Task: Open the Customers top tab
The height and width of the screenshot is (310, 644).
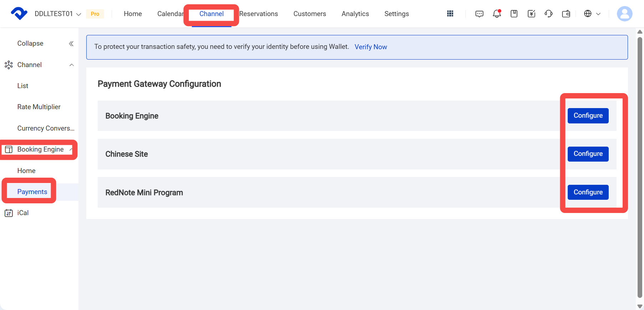Action: point(310,14)
